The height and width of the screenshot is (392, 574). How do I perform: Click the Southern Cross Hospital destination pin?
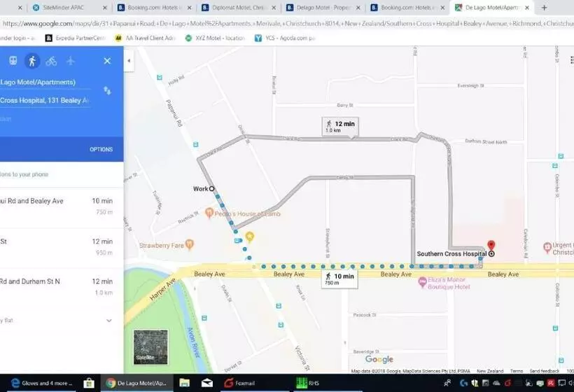point(491,245)
